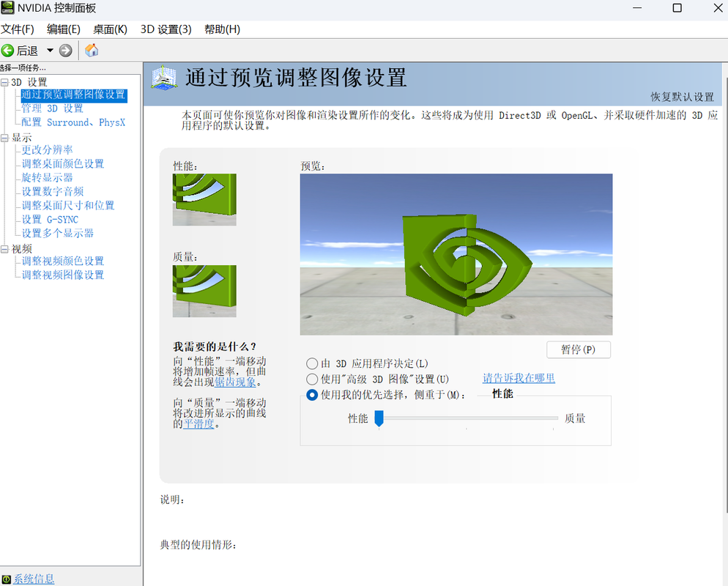Click the performance-quality slider thumb
728x586 pixels.
tap(379, 418)
